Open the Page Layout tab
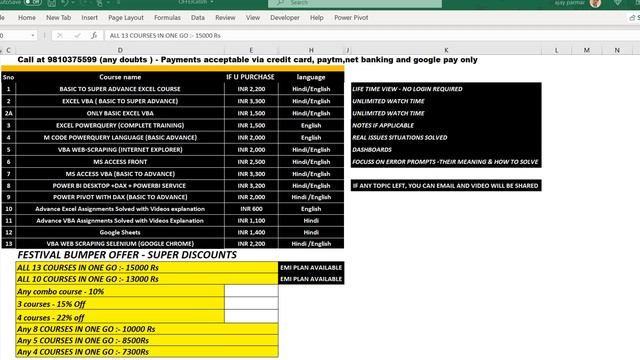This screenshot has height=360, width=640. point(126,18)
